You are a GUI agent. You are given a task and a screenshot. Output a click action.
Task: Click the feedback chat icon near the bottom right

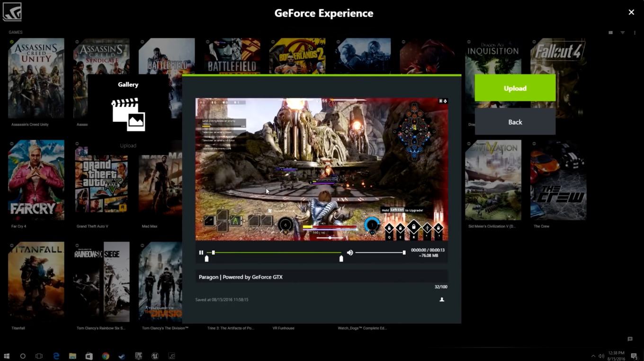tap(630, 339)
